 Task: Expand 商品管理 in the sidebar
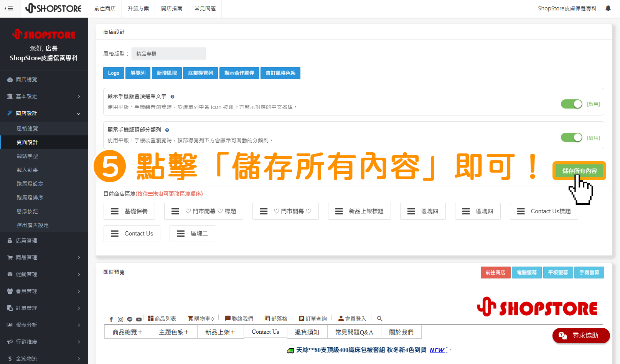tap(44, 258)
